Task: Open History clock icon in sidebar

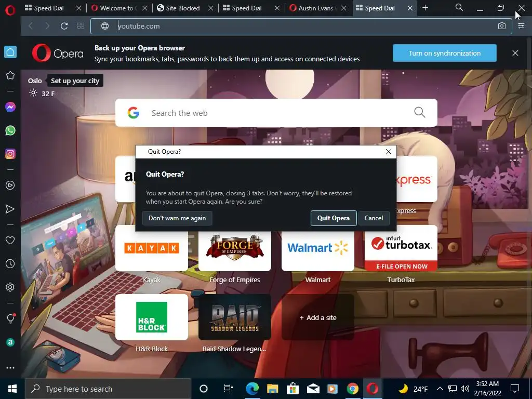Action: [10, 263]
